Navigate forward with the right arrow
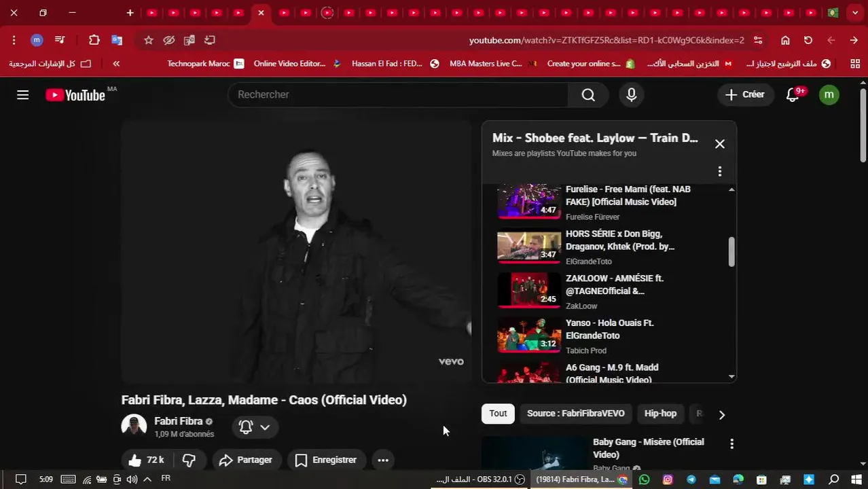The width and height of the screenshot is (868, 489). tap(854, 40)
